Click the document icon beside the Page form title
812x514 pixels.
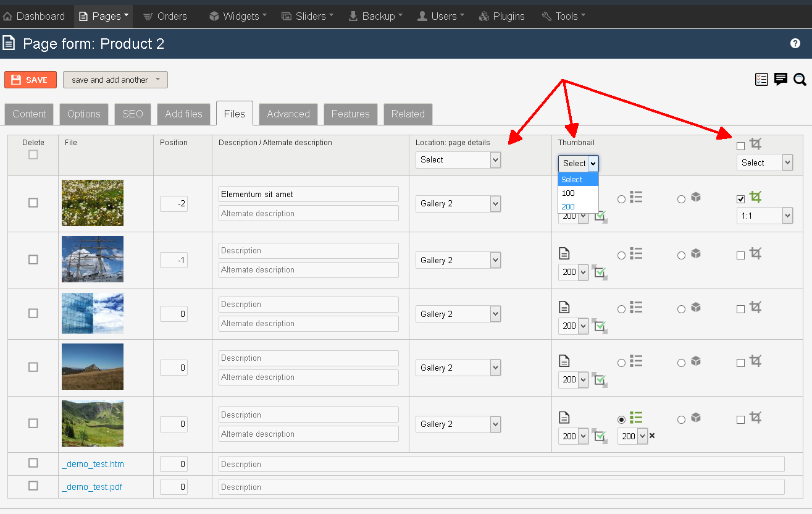[x=9, y=43]
